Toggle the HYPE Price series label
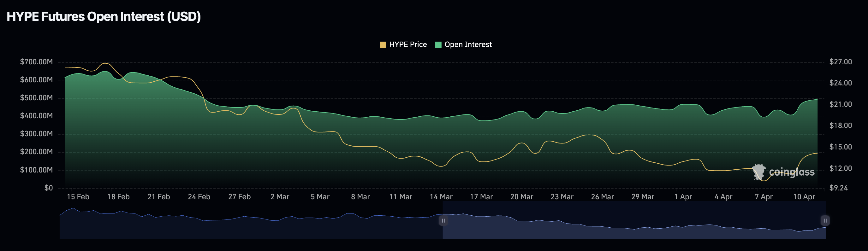This screenshot has height=251, width=868. (408, 45)
